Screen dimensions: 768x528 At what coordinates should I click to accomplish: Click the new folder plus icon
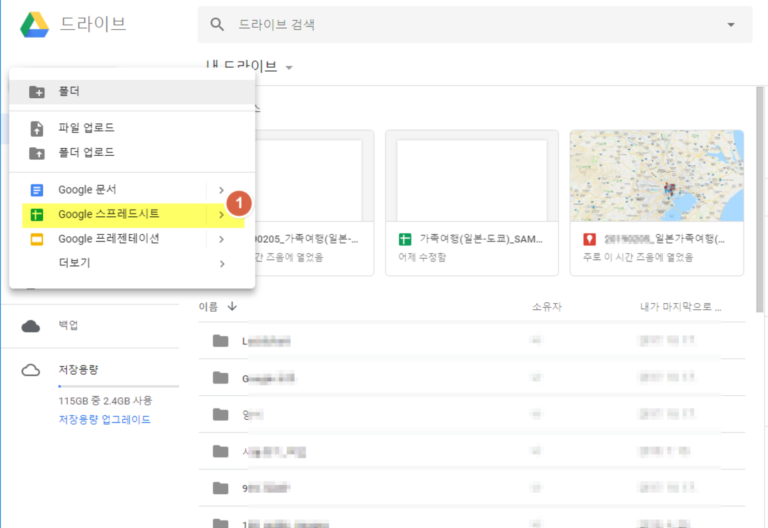pyautogui.click(x=37, y=92)
